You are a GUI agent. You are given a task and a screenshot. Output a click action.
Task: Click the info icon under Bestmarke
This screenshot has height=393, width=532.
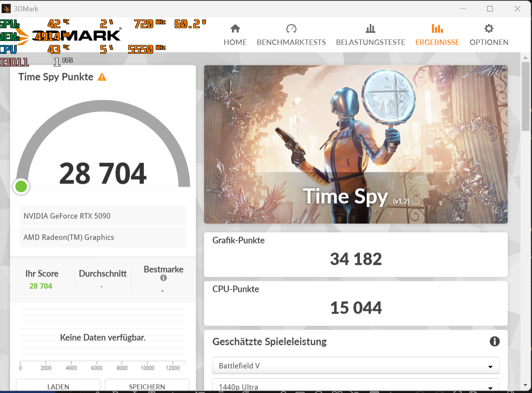point(163,278)
